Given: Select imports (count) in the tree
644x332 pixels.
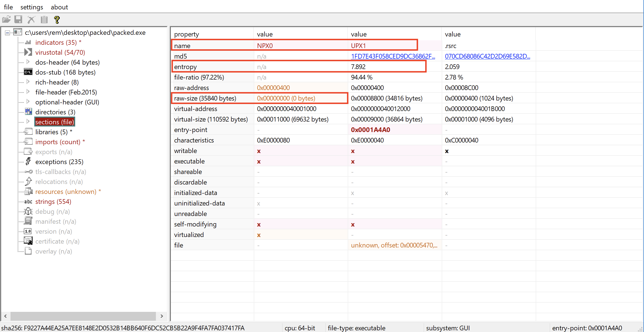Looking at the screenshot, I should click(58, 142).
